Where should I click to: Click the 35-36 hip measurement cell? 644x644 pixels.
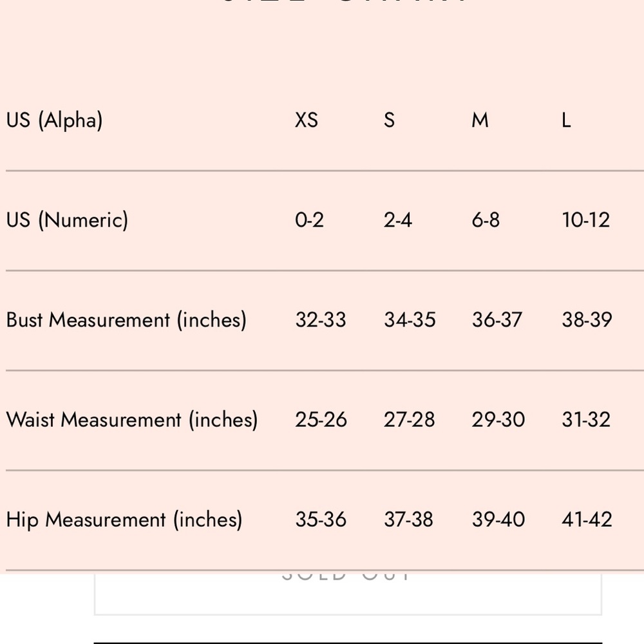(x=321, y=520)
